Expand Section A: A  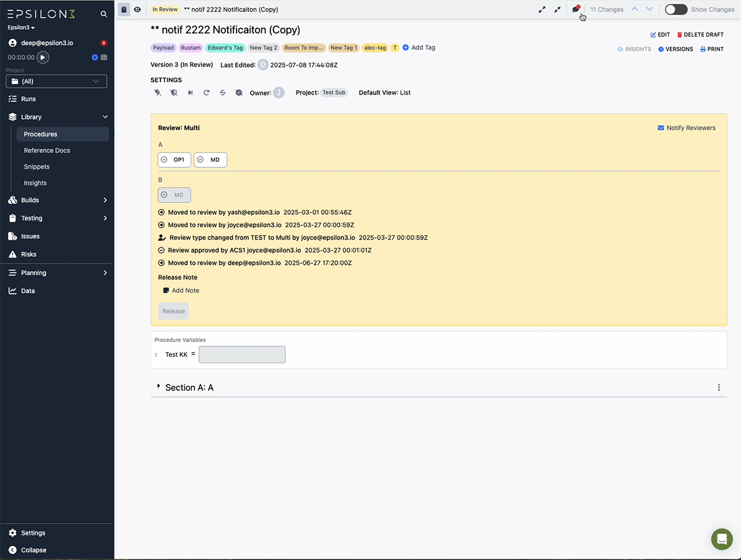pyautogui.click(x=158, y=387)
